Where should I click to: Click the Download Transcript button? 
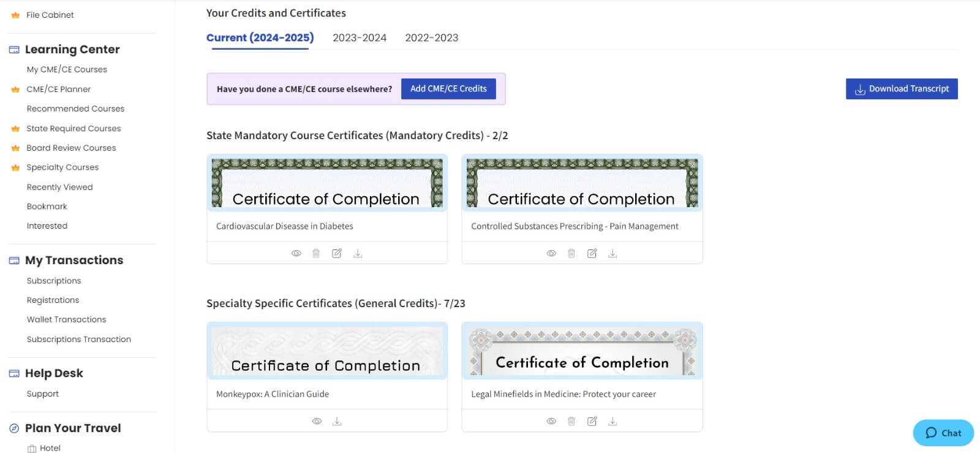tap(902, 89)
